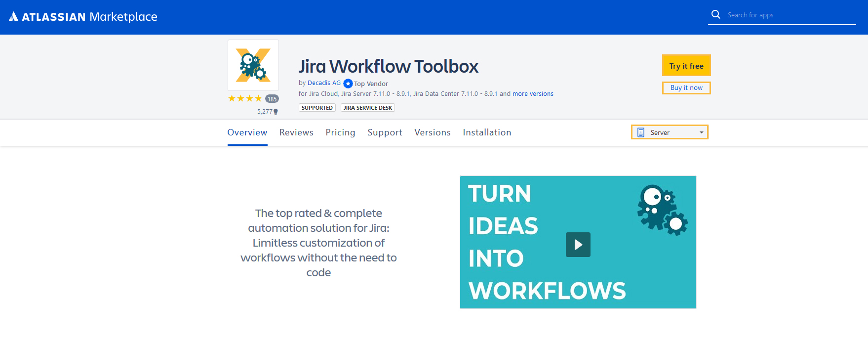Switch to the Installation tab

(x=487, y=132)
